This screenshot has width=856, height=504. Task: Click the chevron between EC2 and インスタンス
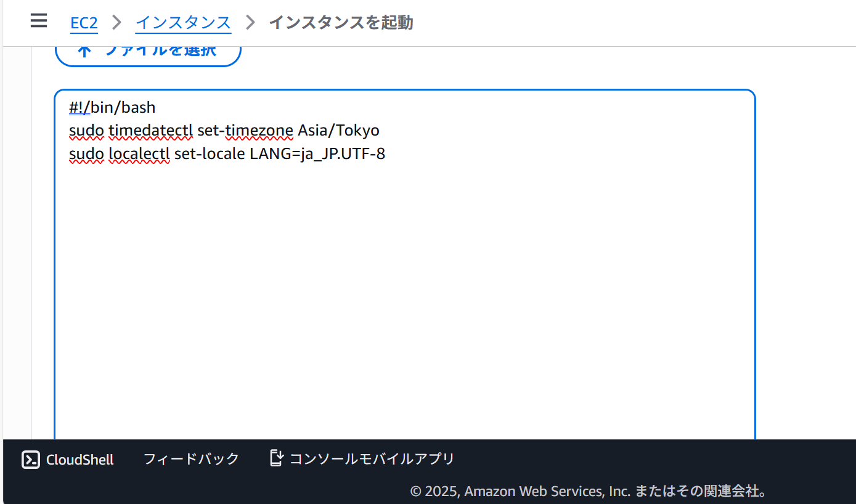coord(116,22)
